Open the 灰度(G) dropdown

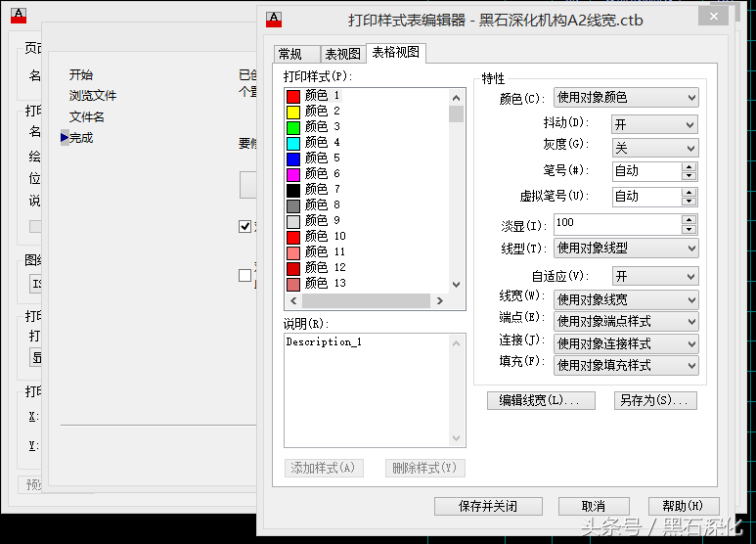coord(654,148)
